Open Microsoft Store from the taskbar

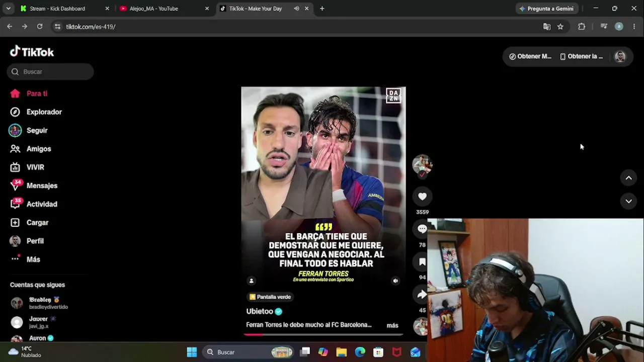[x=378, y=352]
